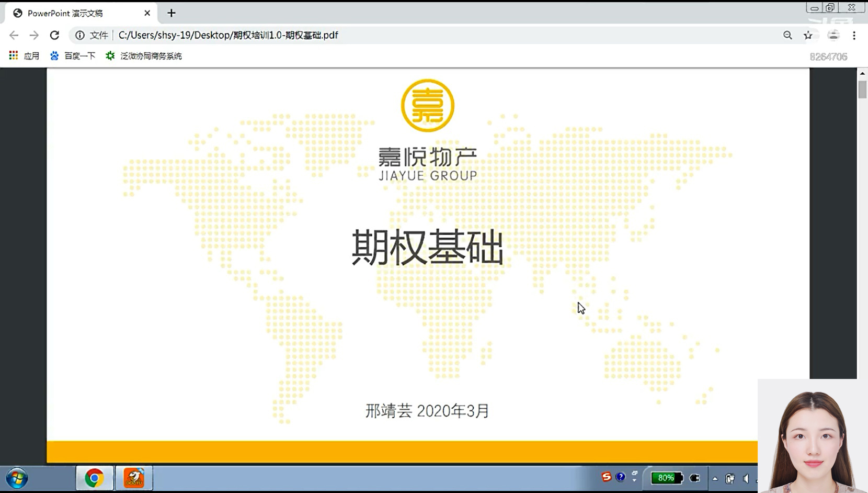Click the browser forward arrow
This screenshot has width=868, height=493.
(34, 35)
